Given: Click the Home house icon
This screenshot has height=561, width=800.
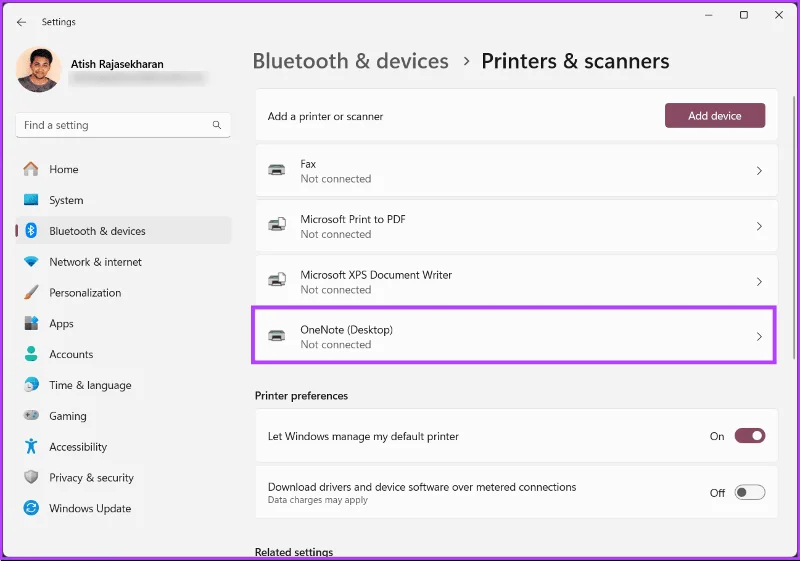Looking at the screenshot, I should coord(31,169).
